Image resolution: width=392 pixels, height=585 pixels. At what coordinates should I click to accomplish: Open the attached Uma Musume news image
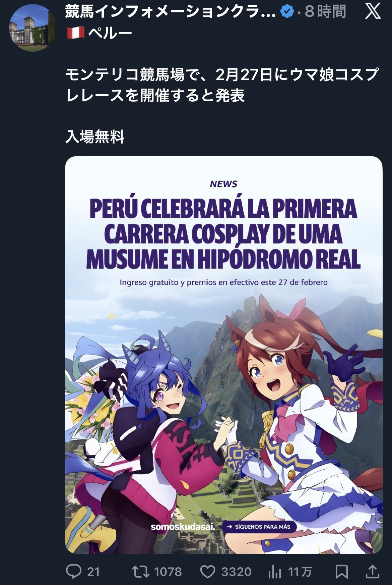[x=223, y=355]
